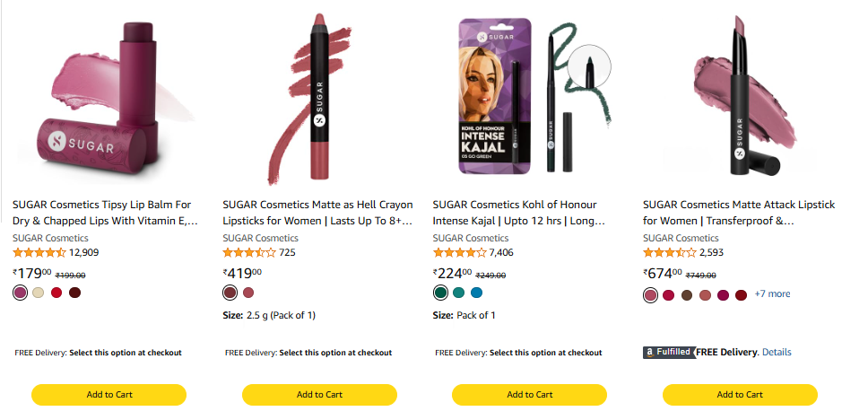Pick the dark maroon Tipsy Lip Balm shade
The width and height of the screenshot is (868, 420).
[x=75, y=293]
